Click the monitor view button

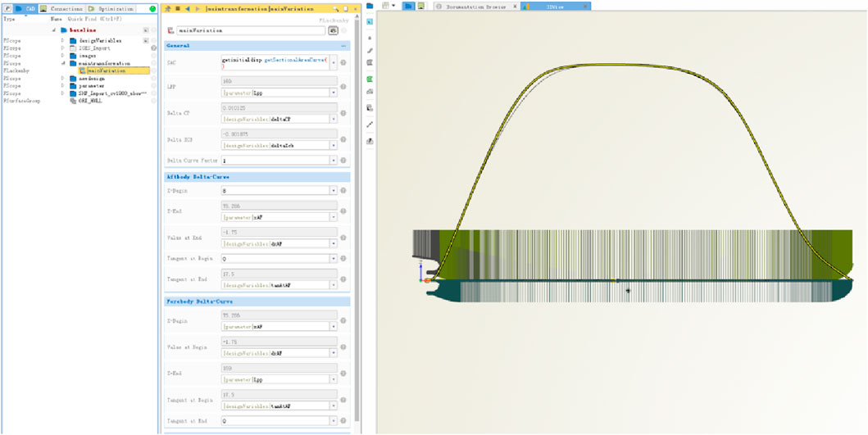tap(420, 6)
